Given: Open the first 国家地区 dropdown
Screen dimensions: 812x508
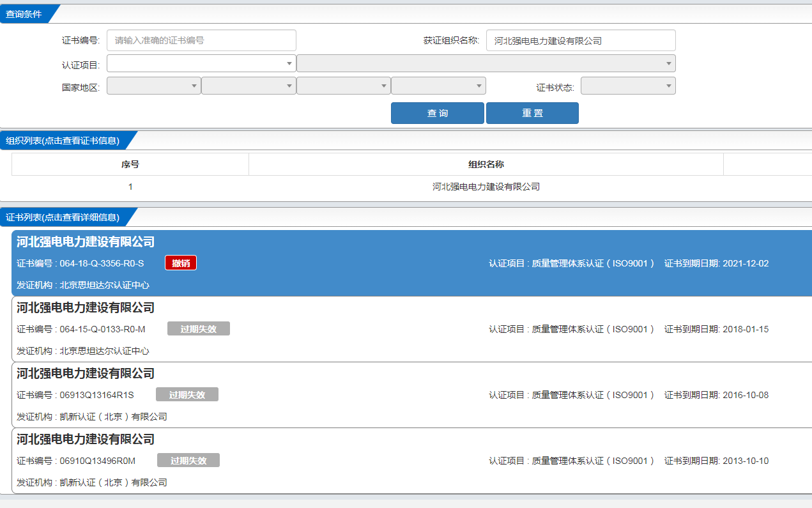Looking at the screenshot, I should click(x=154, y=86).
